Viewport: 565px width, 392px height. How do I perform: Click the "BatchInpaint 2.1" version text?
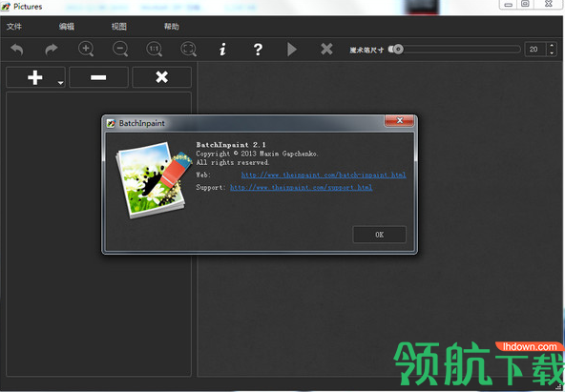pyautogui.click(x=231, y=145)
